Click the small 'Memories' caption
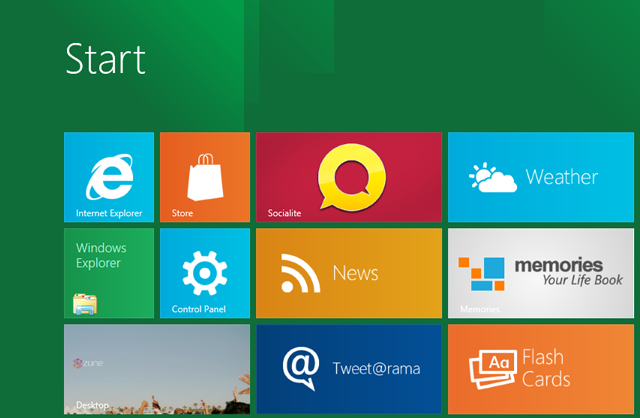Screen dimensions: 640x418 pyautogui.click(x=480, y=309)
